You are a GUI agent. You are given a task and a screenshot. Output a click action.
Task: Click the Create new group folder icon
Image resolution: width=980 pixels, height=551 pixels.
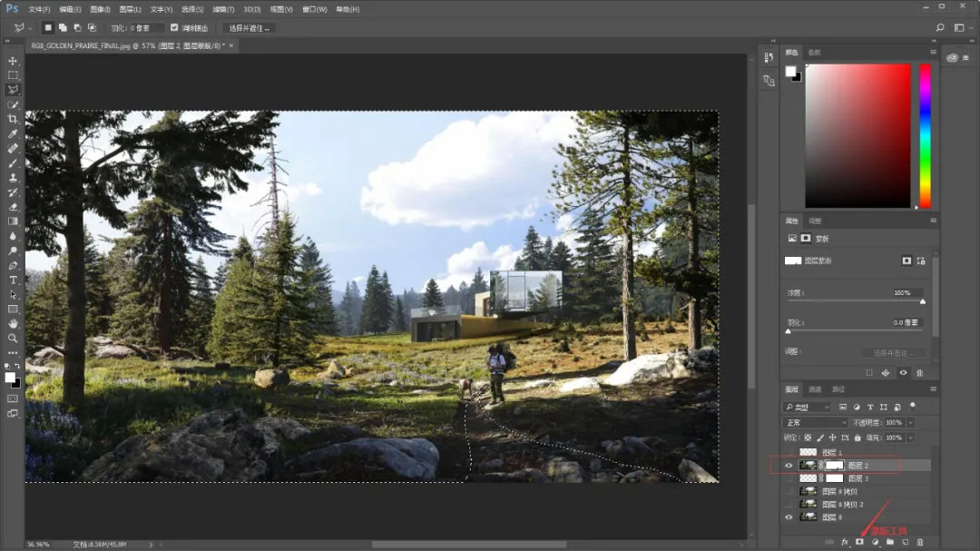pyautogui.click(x=890, y=542)
